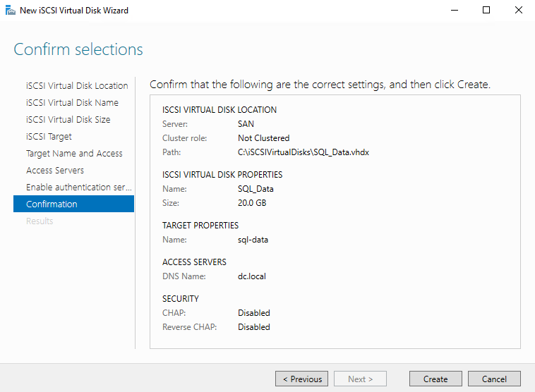
Task: Click the wizard icon in the title bar
Action: click(11, 11)
